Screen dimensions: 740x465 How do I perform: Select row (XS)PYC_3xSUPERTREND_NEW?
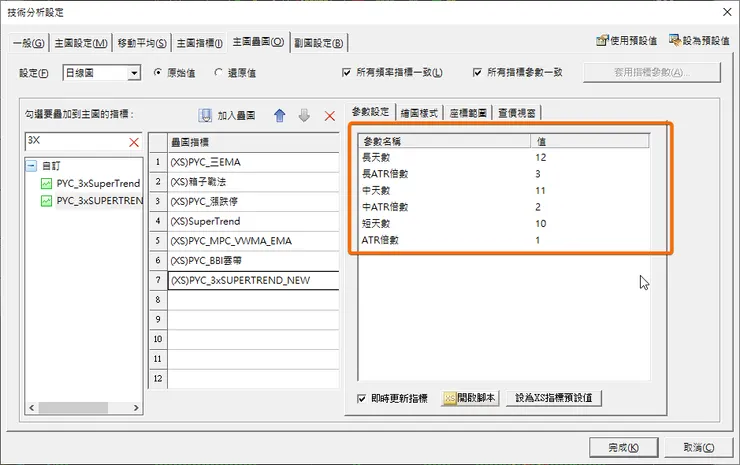(253, 280)
